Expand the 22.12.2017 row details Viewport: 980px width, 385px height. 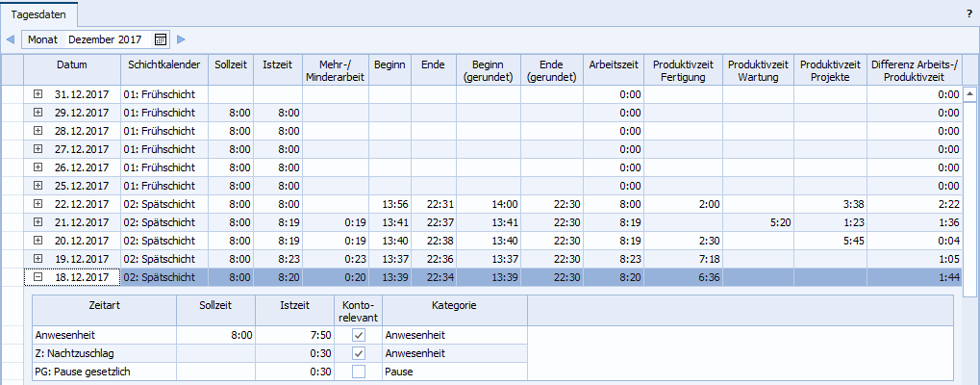pyautogui.click(x=38, y=204)
